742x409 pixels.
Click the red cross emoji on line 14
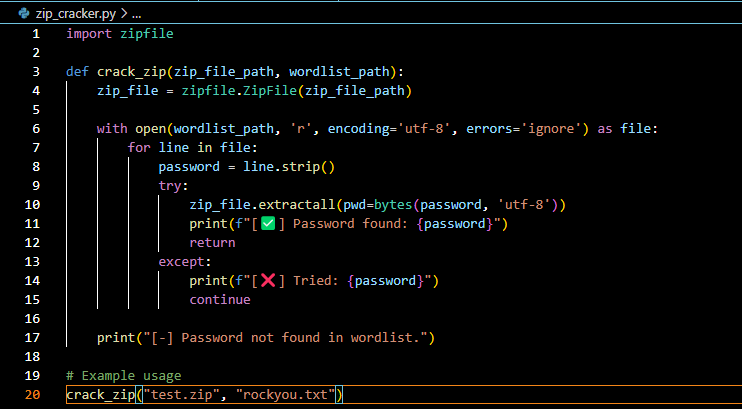268,280
